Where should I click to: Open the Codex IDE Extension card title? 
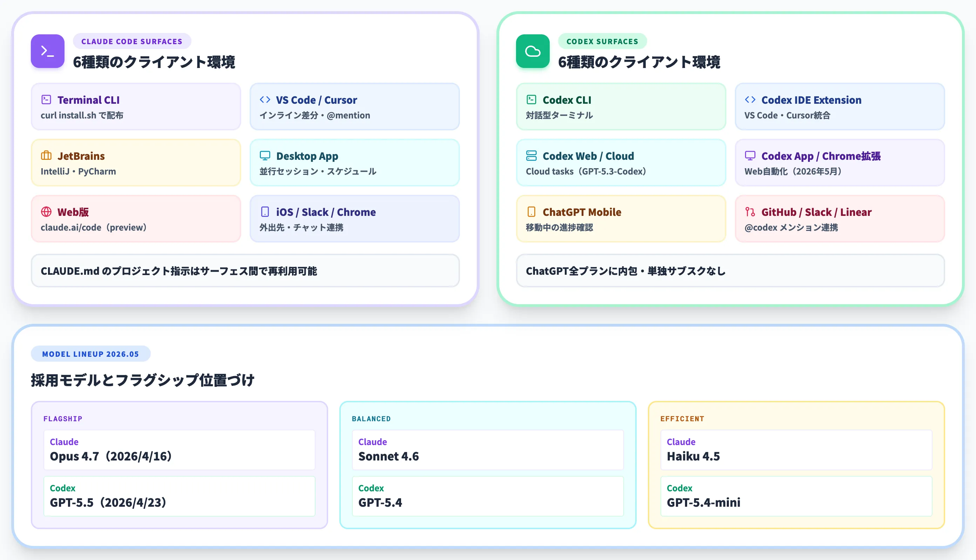(x=811, y=100)
